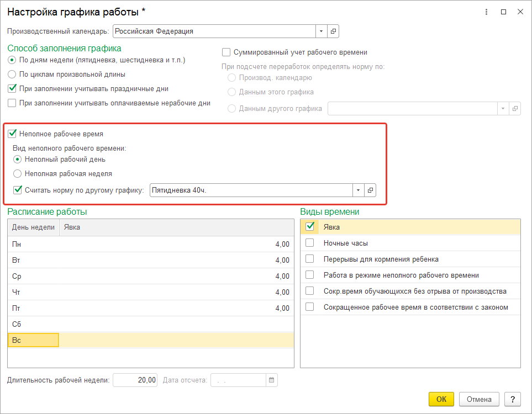532x414 pixels.
Task: Click the Длительность рабочей недели field
Action: click(135, 380)
